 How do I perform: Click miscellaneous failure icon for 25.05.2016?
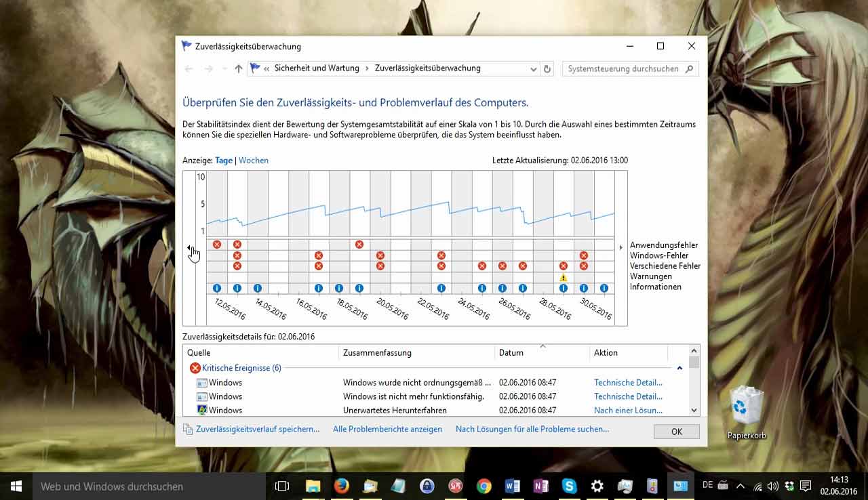[482, 266]
